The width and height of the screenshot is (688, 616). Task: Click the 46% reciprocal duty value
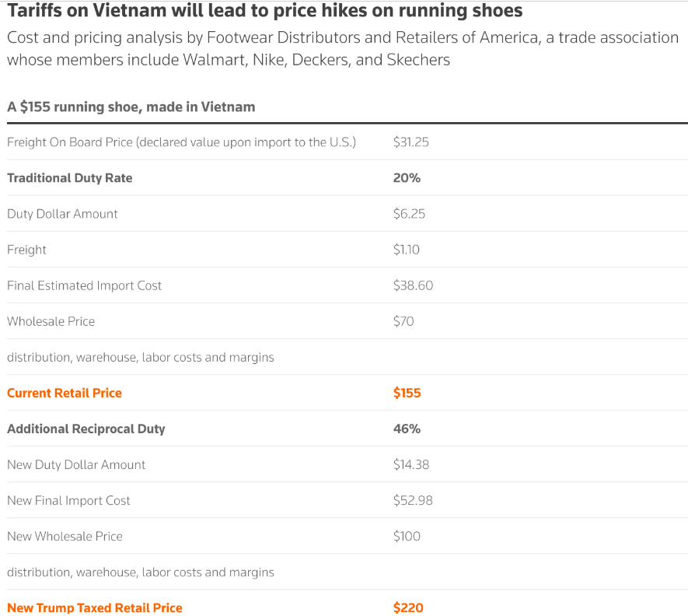coord(407,429)
